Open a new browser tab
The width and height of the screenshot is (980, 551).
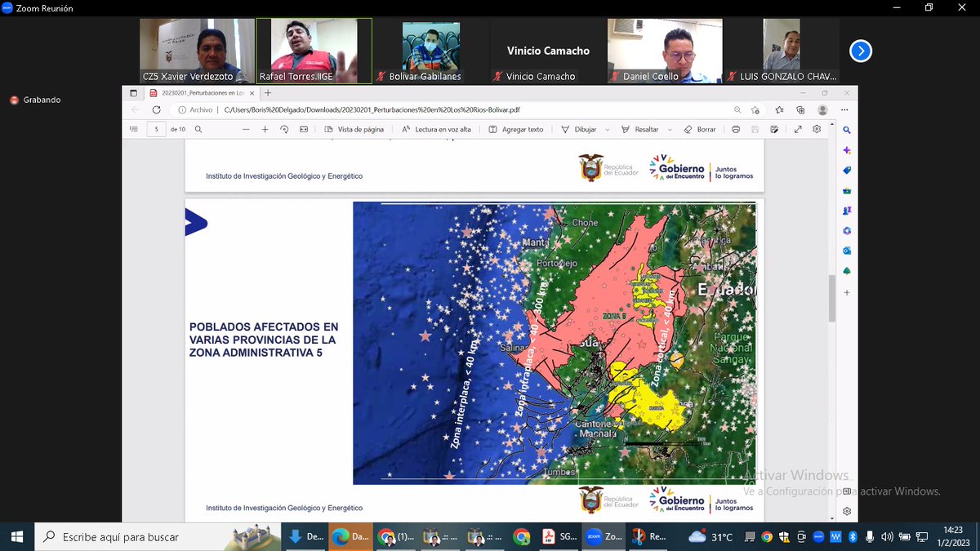(x=267, y=93)
